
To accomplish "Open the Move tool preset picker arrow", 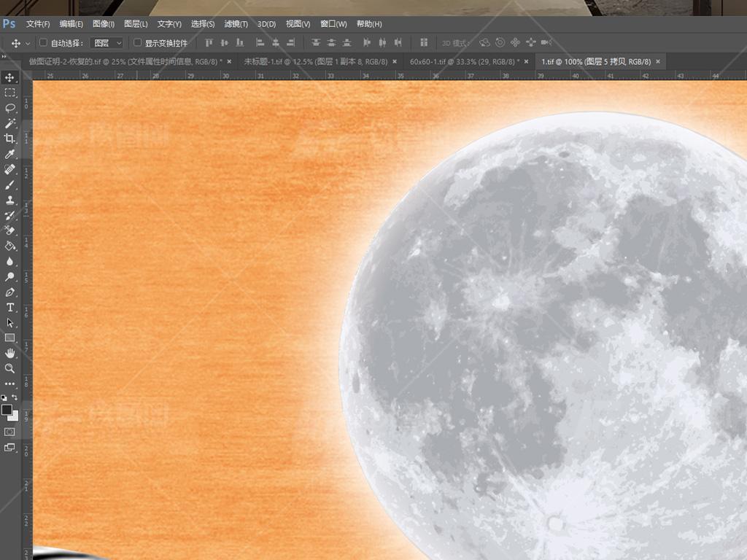I will tap(28, 43).
